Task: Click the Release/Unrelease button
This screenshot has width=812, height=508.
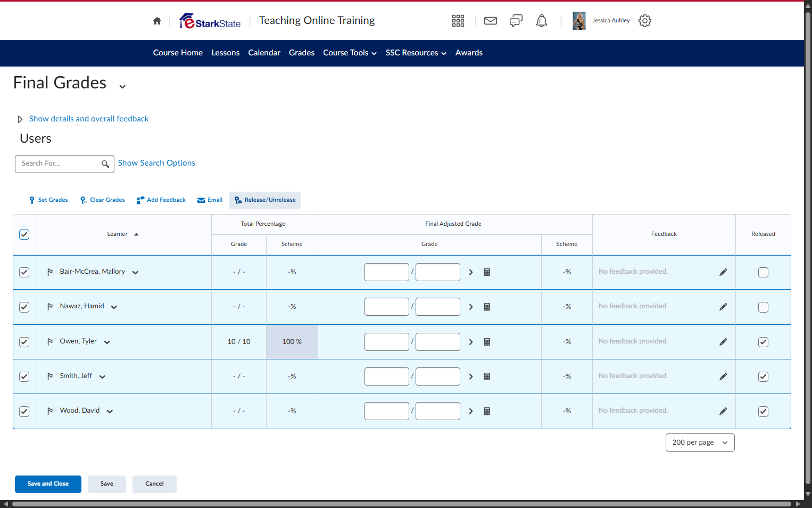Action: coord(265,200)
